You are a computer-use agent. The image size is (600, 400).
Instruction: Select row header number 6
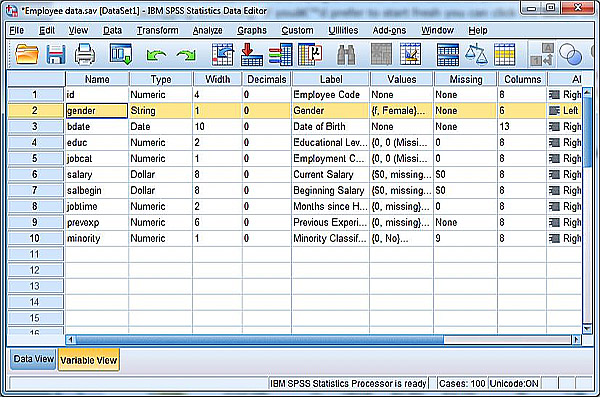click(35, 174)
